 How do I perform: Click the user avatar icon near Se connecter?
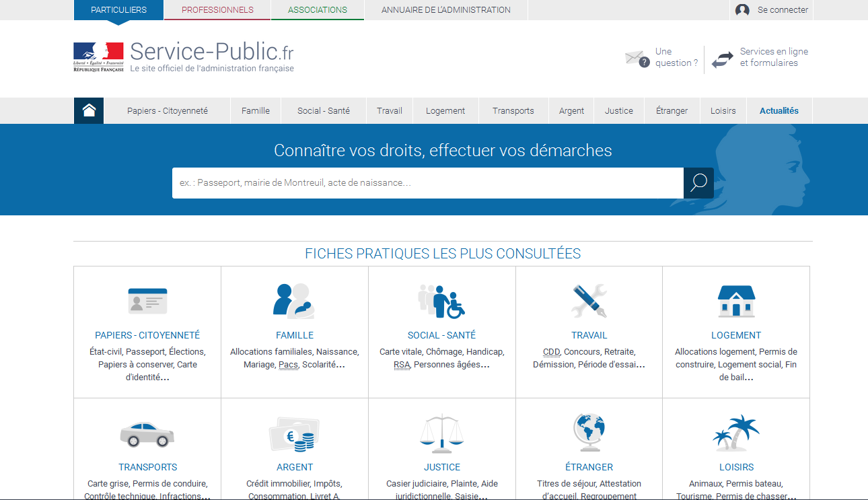click(x=742, y=10)
